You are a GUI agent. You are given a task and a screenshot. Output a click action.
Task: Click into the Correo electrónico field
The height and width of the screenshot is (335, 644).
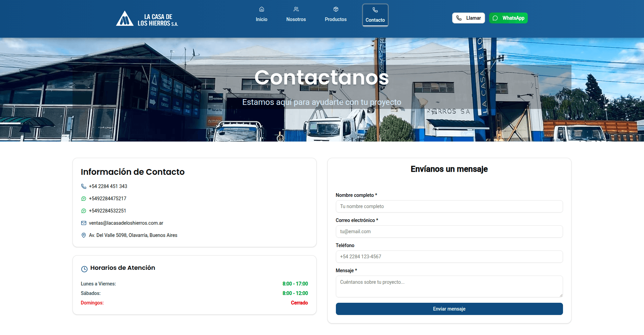point(449,231)
